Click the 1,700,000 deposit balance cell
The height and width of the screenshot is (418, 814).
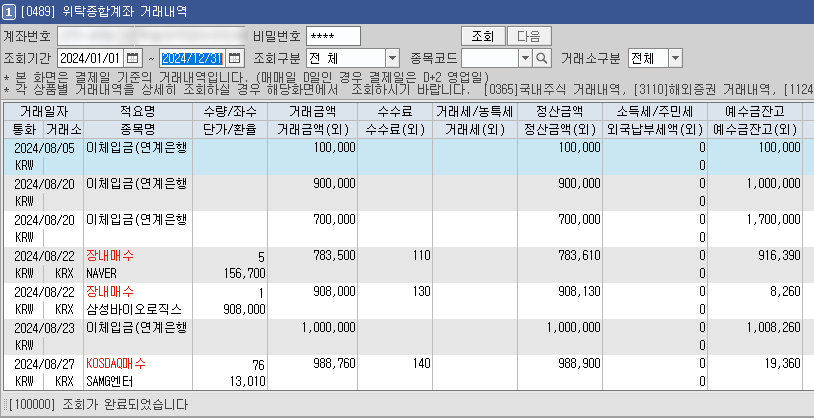pos(755,220)
